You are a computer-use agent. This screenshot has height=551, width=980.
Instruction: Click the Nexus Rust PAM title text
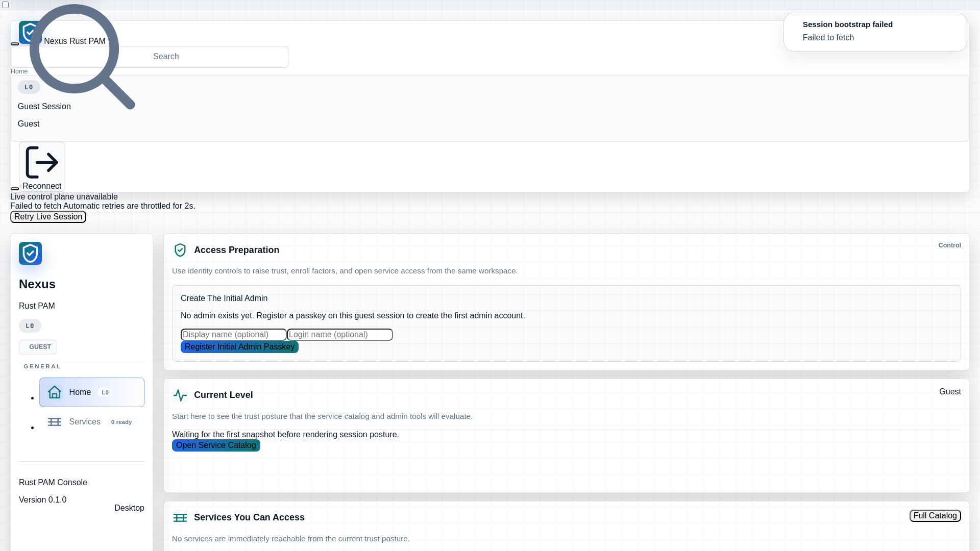coord(75,41)
